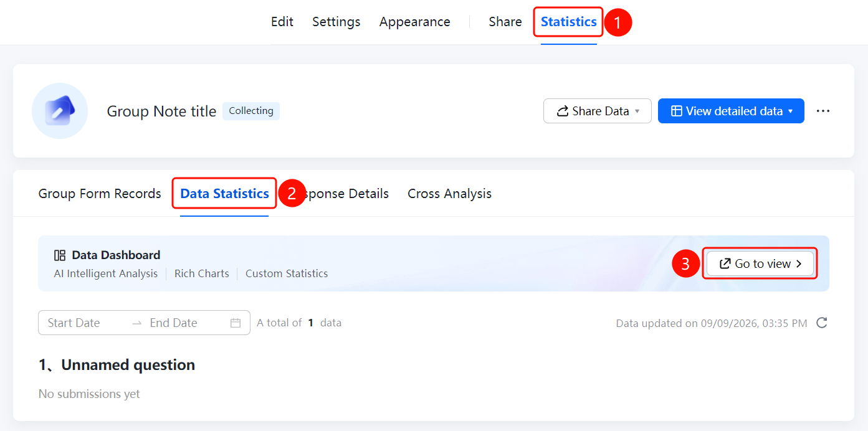Open the three-dot more options menu

(x=823, y=111)
